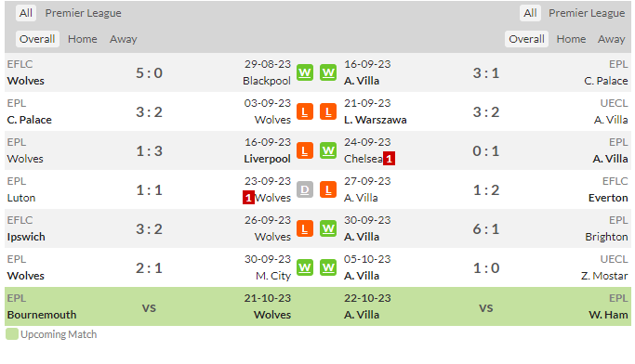Click the gray D badge for Luton draw
The width and height of the screenshot is (635, 364).
[305, 190]
